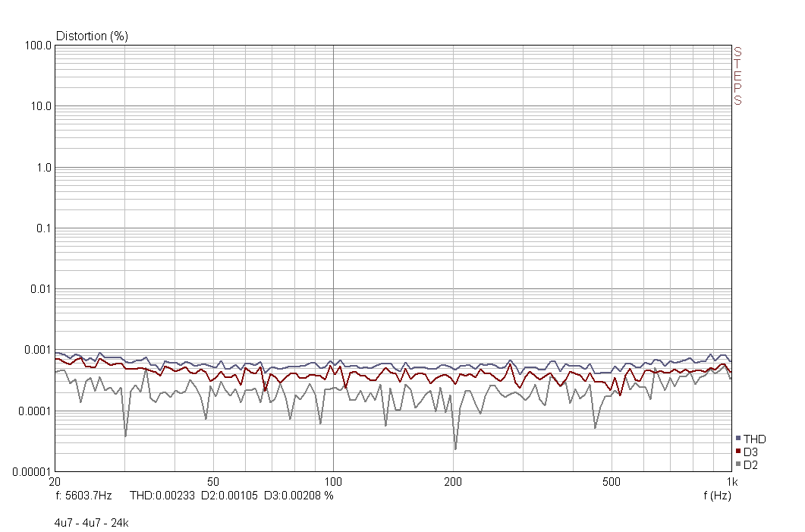Click the D2:0.00105 readout value

coord(229,496)
